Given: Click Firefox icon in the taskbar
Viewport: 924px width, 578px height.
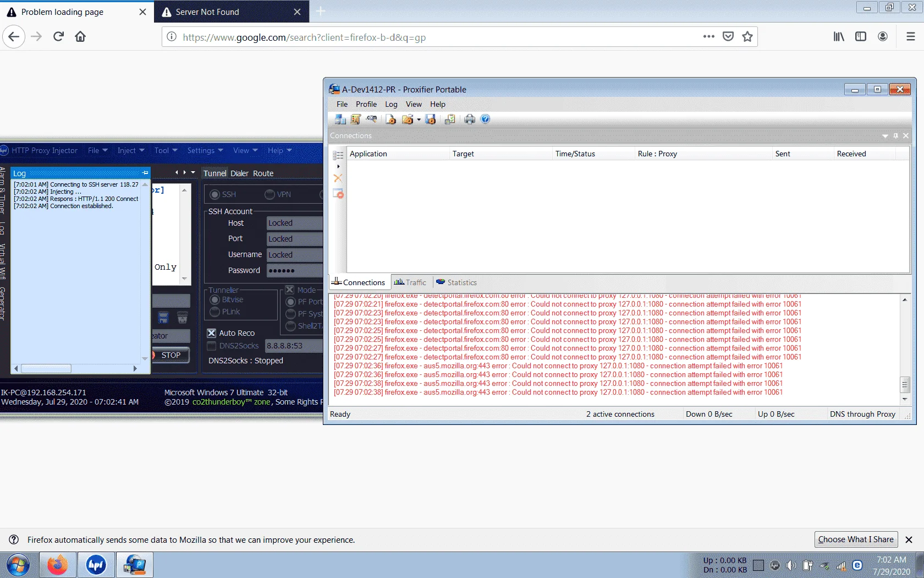Looking at the screenshot, I should 57,565.
